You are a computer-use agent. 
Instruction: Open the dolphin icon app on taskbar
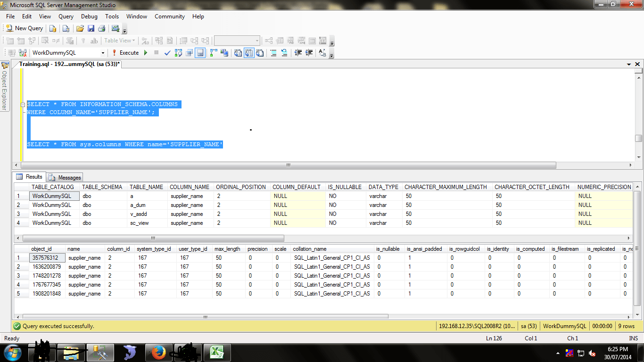(x=129, y=352)
